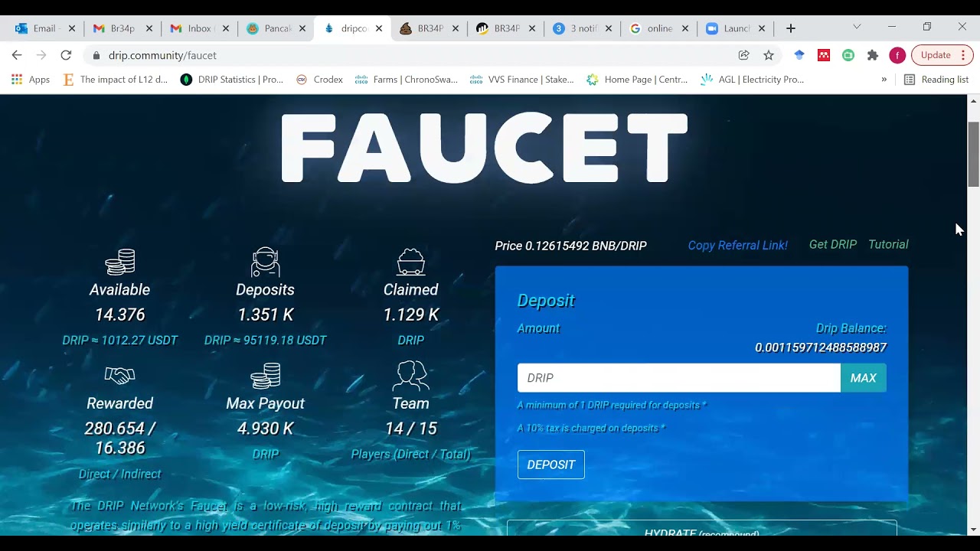Open Farms ChronoSwap bookmark

point(407,80)
